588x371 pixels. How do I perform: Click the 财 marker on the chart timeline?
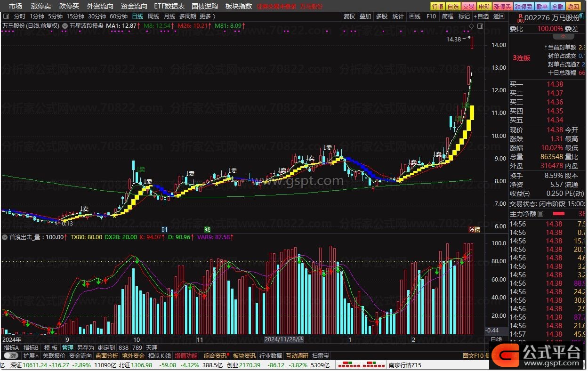[x=164, y=229]
